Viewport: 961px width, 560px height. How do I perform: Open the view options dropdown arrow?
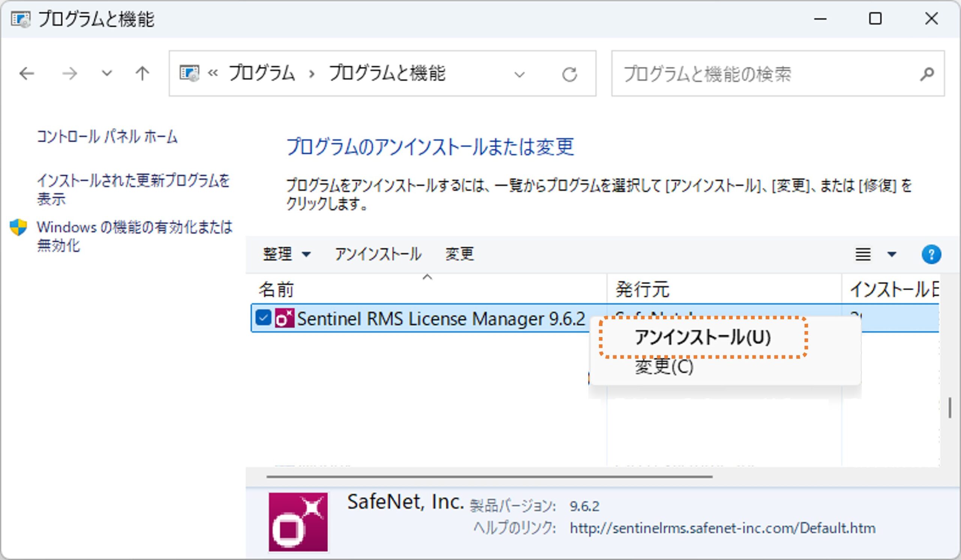point(892,254)
